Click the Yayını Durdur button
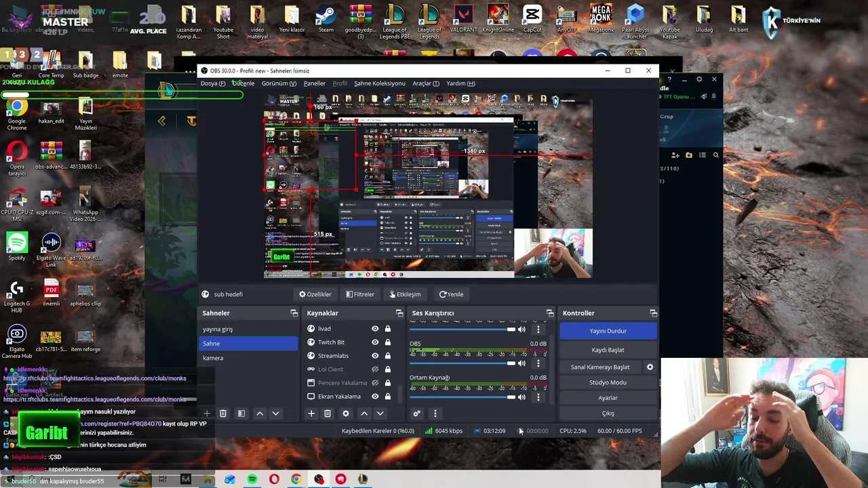The width and height of the screenshot is (868, 488). (608, 331)
